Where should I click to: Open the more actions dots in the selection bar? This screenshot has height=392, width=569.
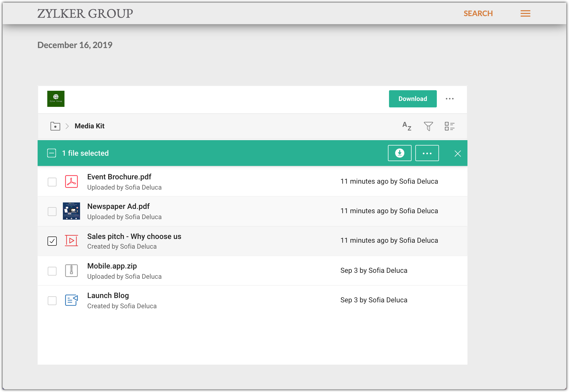click(427, 153)
